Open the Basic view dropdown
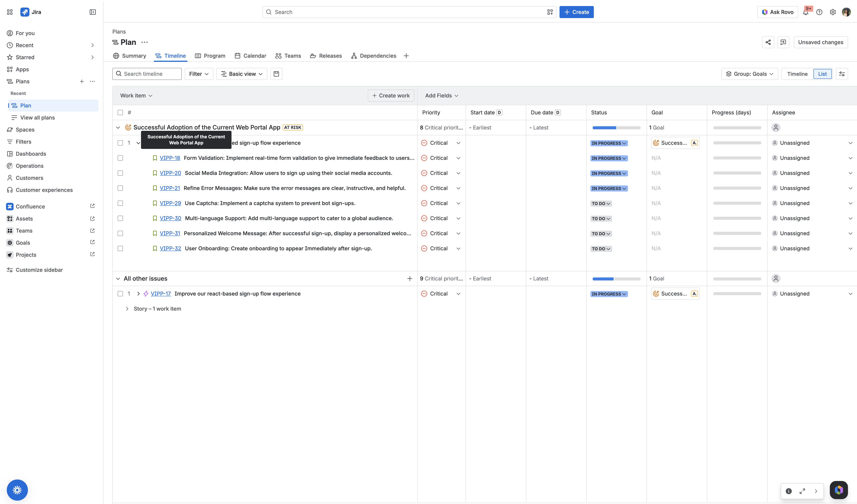This screenshot has height=504, width=857. (x=242, y=74)
